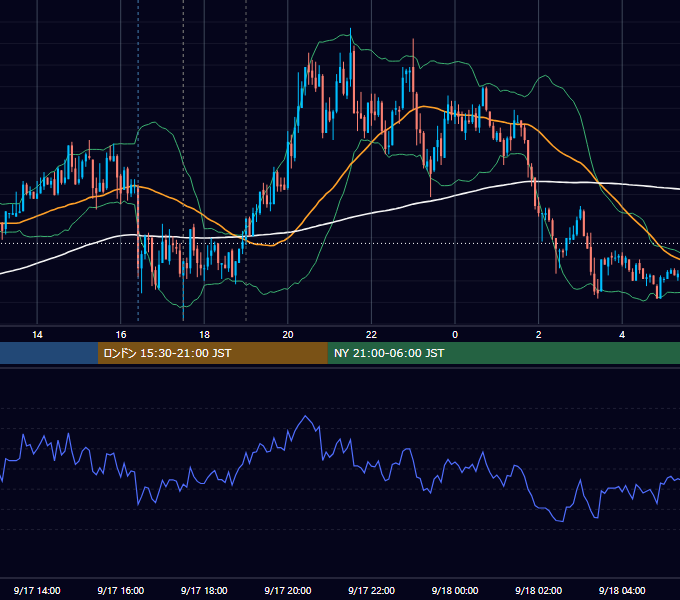Click the NY 21:00-06:00 JST session band
The width and height of the screenshot is (680, 600).
(x=503, y=353)
